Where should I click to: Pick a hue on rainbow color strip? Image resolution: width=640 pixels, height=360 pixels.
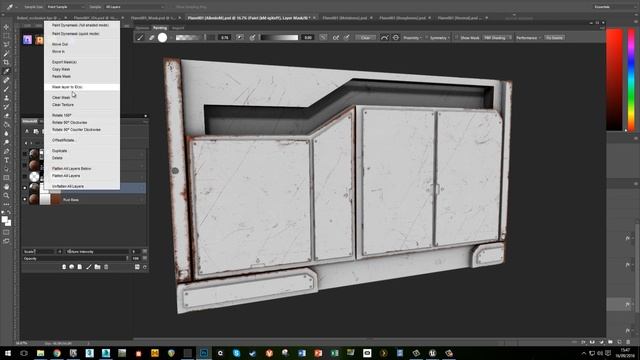pos(631,80)
